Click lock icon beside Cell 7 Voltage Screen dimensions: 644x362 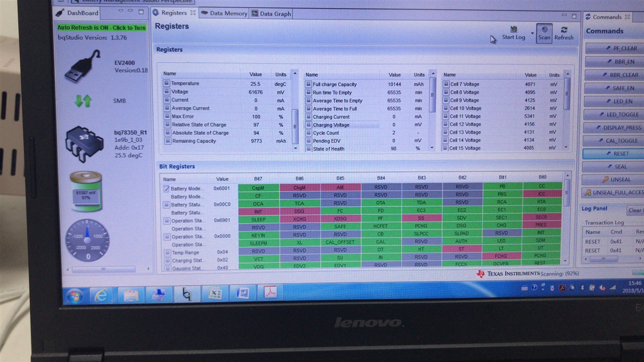(x=446, y=84)
